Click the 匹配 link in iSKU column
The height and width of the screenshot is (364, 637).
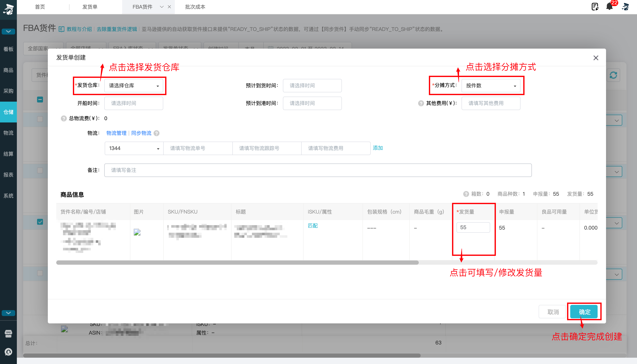[x=313, y=226]
